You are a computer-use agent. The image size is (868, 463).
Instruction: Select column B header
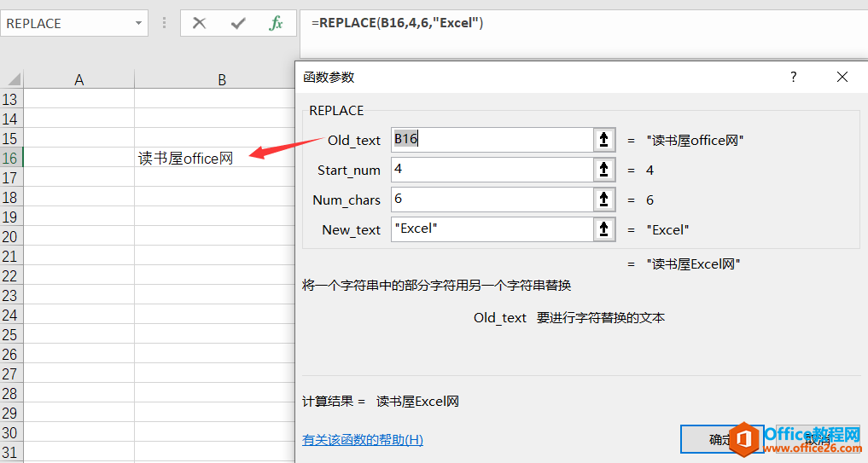(x=215, y=79)
